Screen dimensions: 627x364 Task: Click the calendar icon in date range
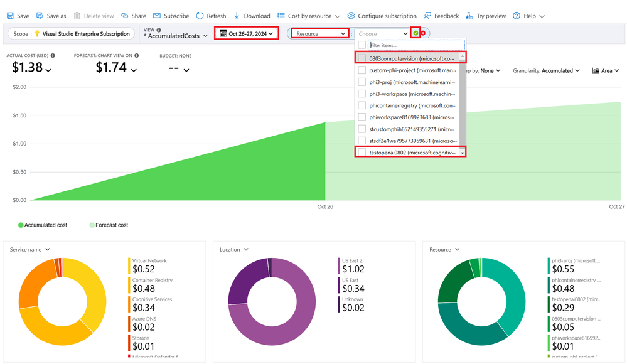pos(223,33)
